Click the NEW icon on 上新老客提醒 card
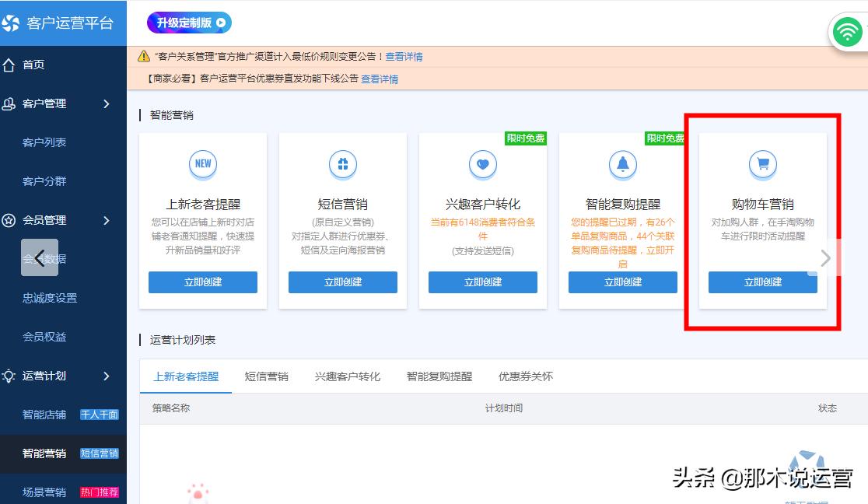Screen dimensions: 868x504 click(x=203, y=164)
